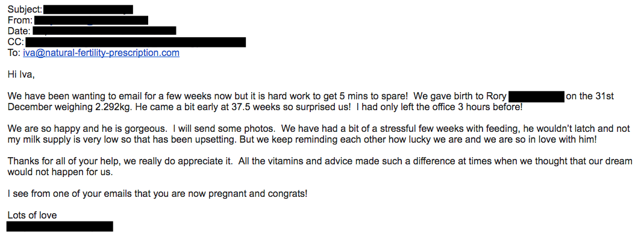Open the iva@natural-fertility-prescription.com email link
Image resolution: width=644 pixels, height=239 pixels.
[x=101, y=53]
